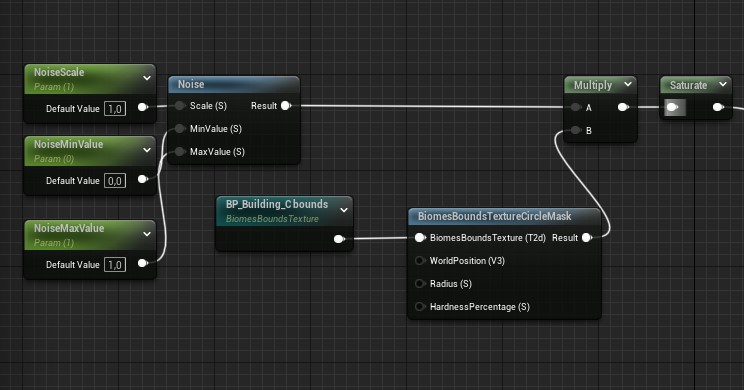The height and width of the screenshot is (390, 744).
Task: Select the Saturate node header
Action: pyautogui.click(x=696, y=85)
